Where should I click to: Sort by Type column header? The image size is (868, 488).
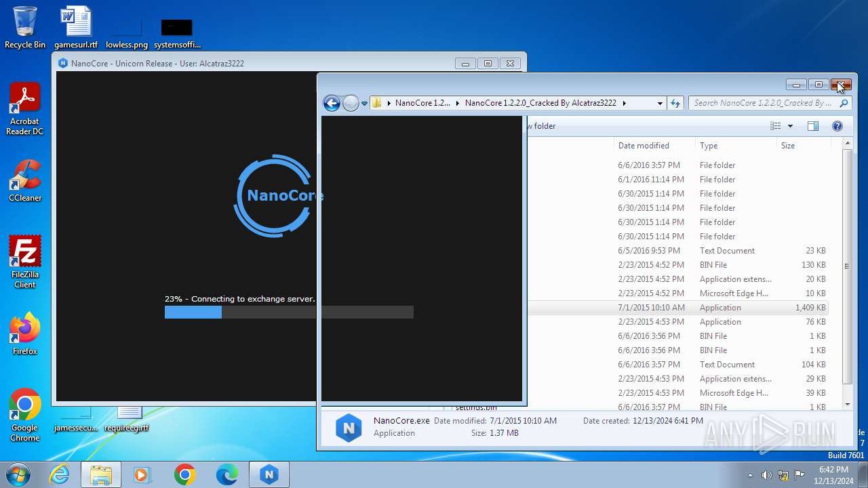(736, 146)
